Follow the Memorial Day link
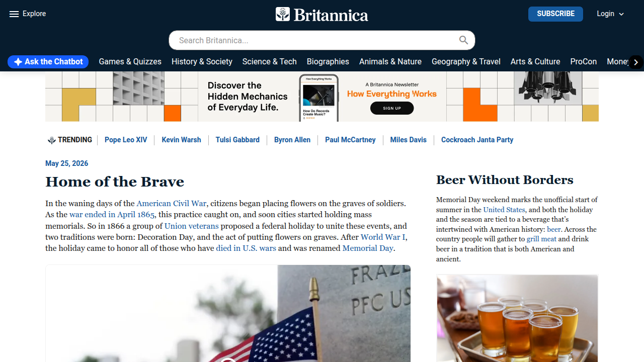644x362 pixels. click(368, 248)
